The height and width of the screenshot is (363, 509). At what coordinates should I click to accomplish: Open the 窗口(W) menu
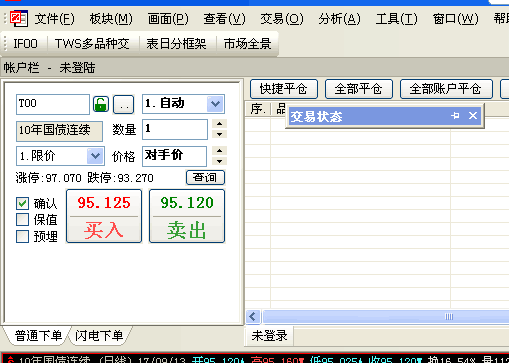point(455,19)
